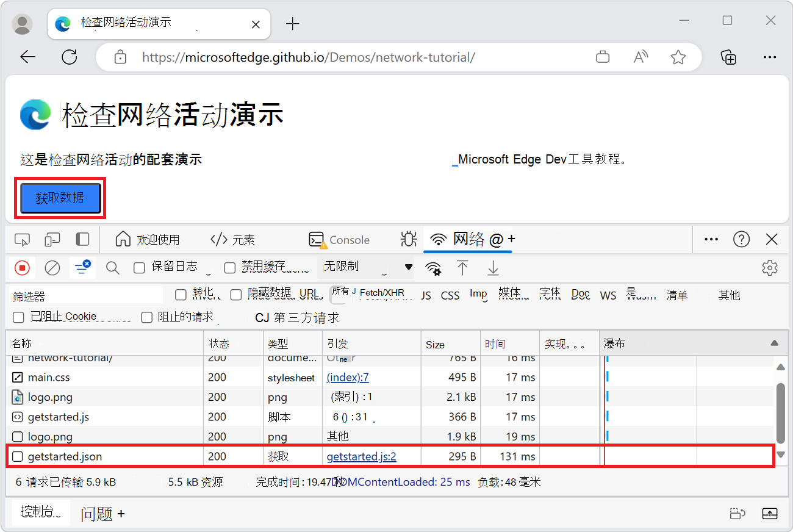Open dock drawer icon at bottom right
Viewport: 793px width, 532px height.
[x=770, y=514]
